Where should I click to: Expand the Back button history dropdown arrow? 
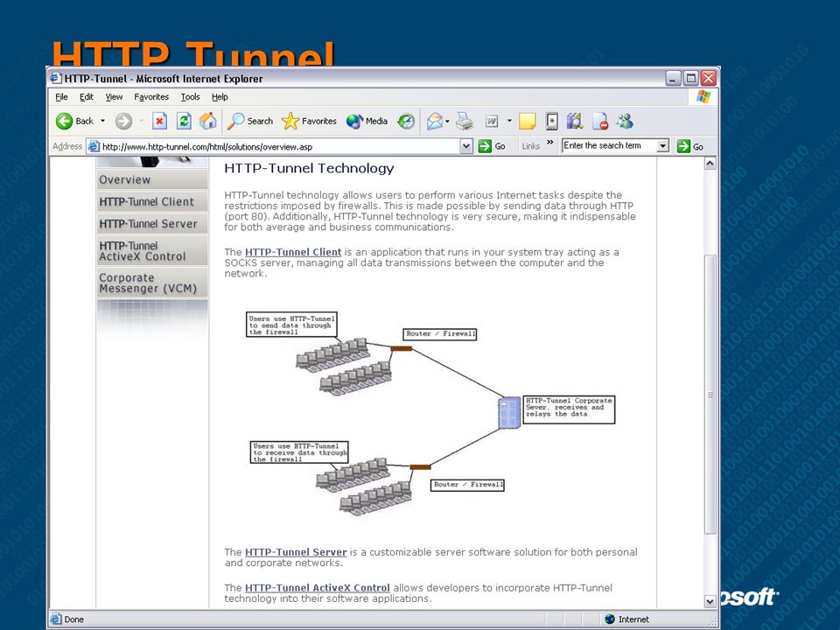click(103, 121)
